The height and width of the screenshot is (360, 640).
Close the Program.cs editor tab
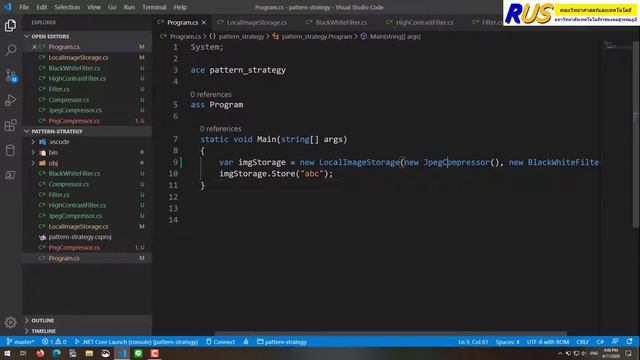point(204,22)
